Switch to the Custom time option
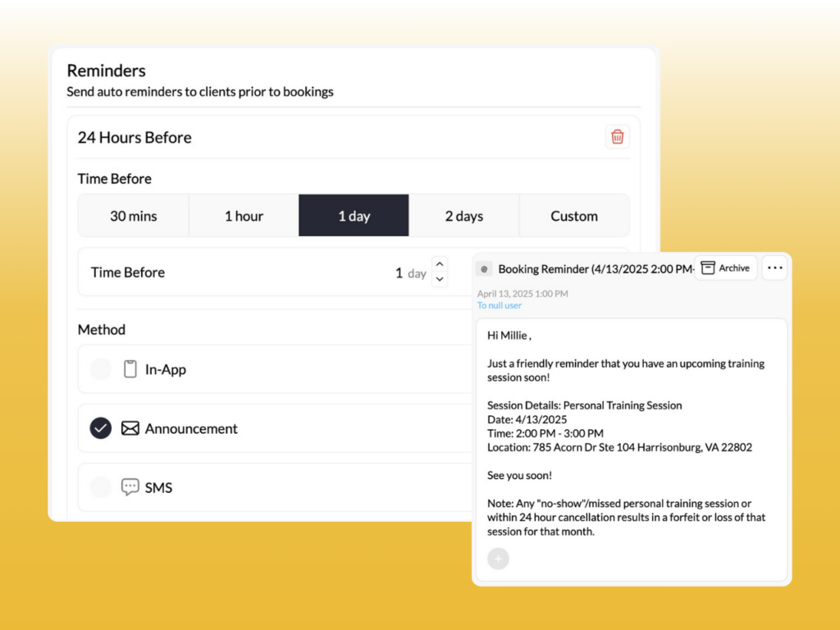The width and height of the screenshot is (840, 630). point(574,215)
